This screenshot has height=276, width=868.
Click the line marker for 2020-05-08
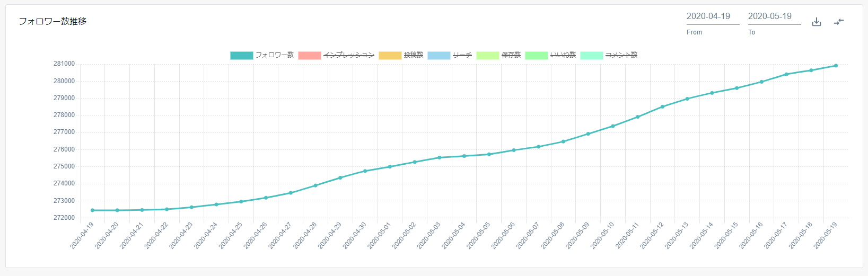coord(563,141)
